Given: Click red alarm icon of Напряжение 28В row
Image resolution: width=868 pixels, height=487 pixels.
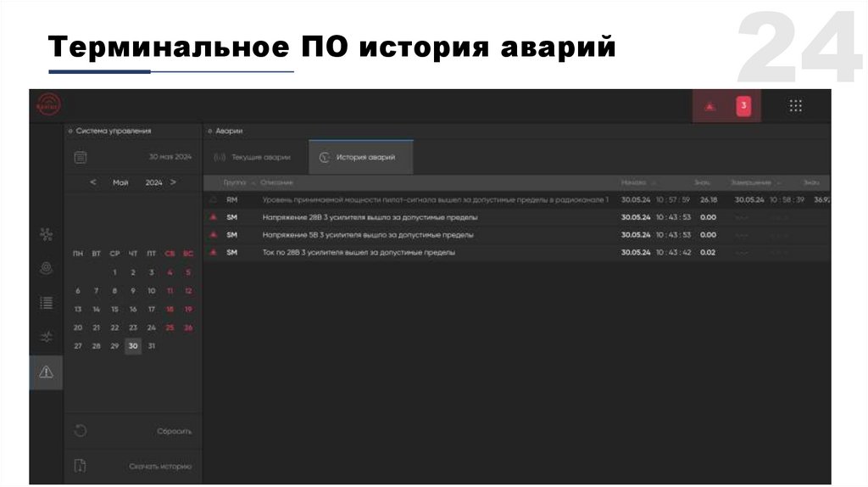Looking at the screenshot, I should tap(213, 217).
